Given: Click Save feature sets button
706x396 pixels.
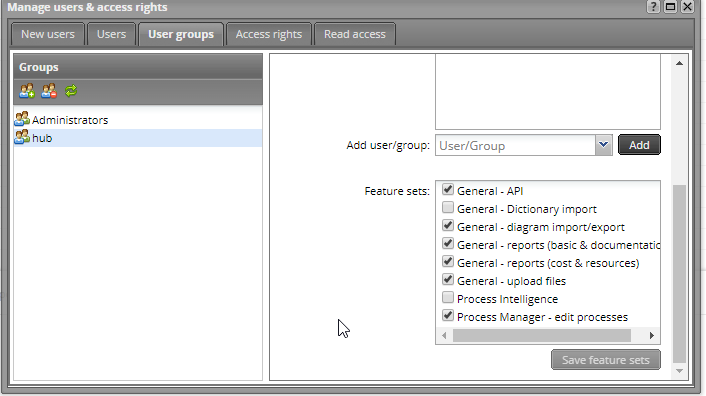Looking at the screenshot, I should tap(606, 360).
